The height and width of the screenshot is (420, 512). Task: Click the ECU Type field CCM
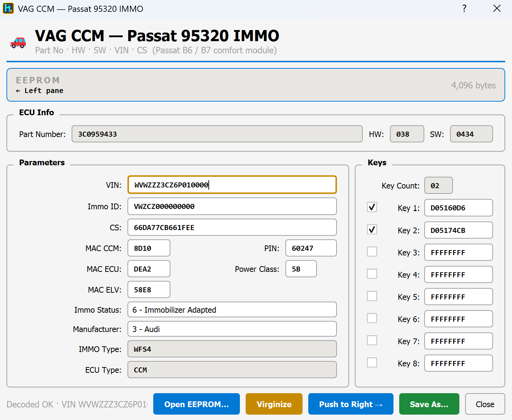(232, 370)
